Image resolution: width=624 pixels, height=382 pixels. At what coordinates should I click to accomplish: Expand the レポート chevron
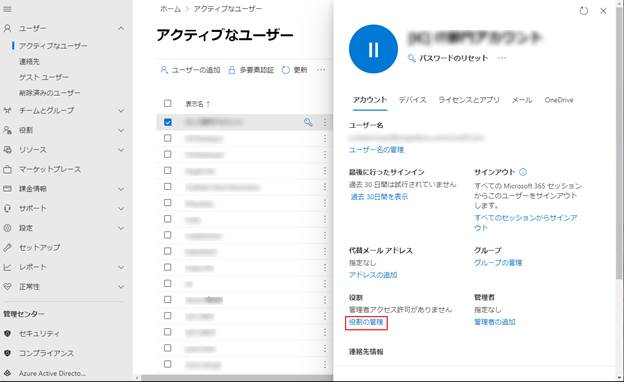[121, 267]
